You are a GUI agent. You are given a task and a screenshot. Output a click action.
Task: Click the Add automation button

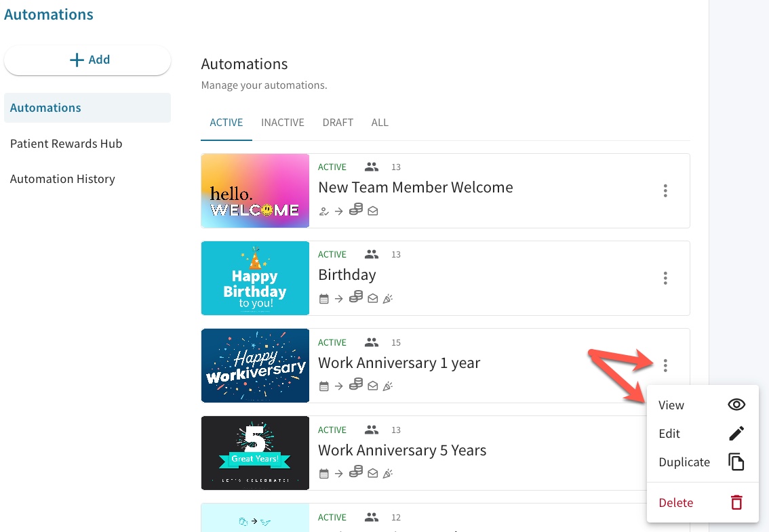[x=87, y=60]
